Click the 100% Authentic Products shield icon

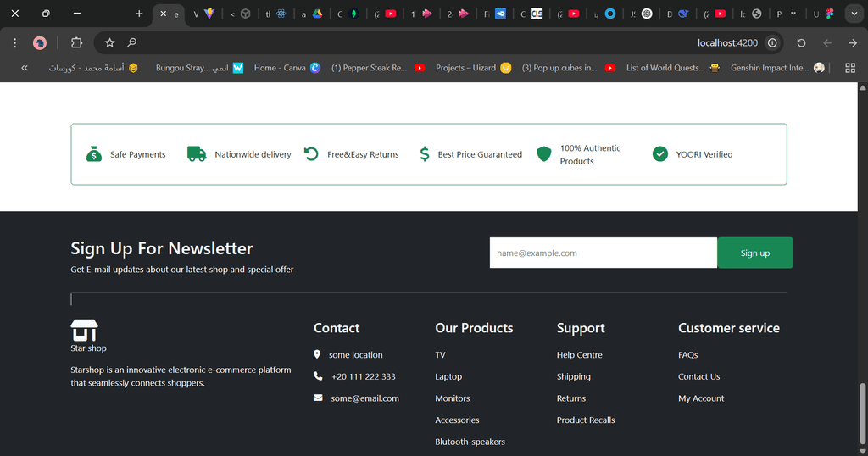(544, 154)
